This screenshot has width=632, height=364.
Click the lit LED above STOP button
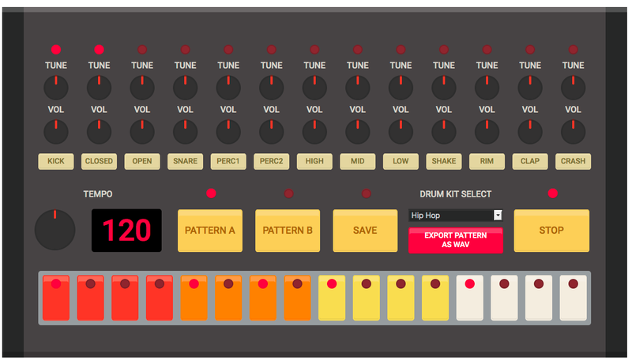pos(552,193)
